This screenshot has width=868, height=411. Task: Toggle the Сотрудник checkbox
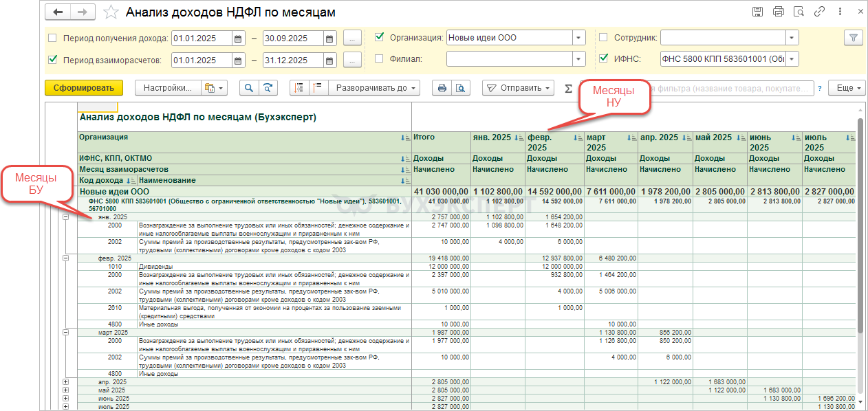[x=603, y=38]
